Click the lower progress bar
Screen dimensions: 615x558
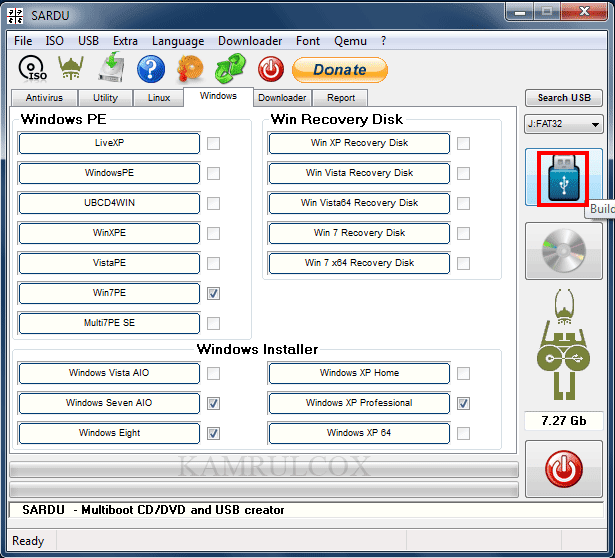[x=264, y=490]
